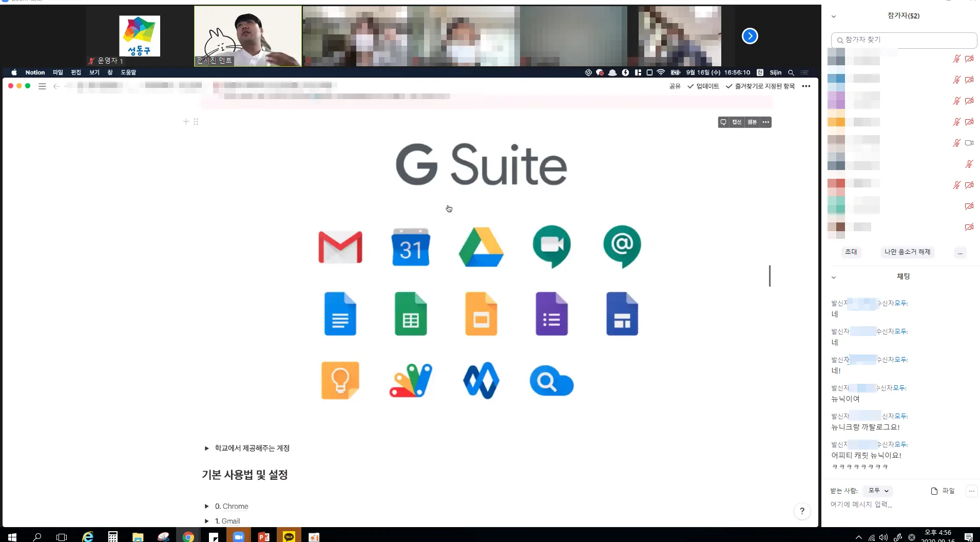Click the green Hangouts Chat @ icon
The image size is (980, 542).
(622, 247)
